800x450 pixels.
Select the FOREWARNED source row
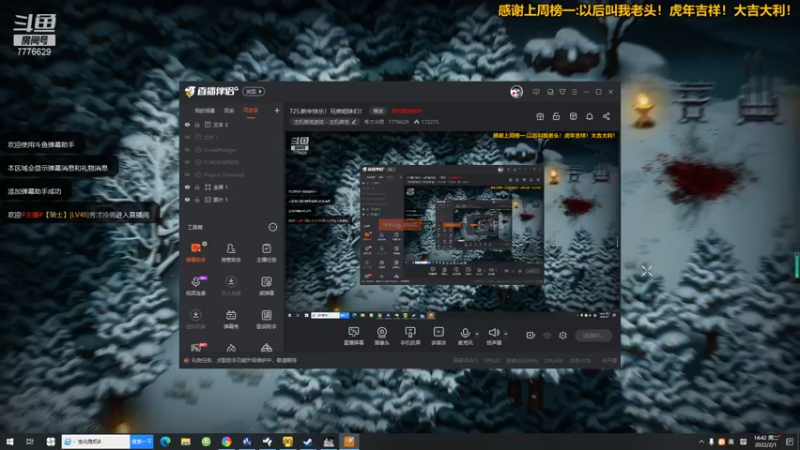point(232,162)
